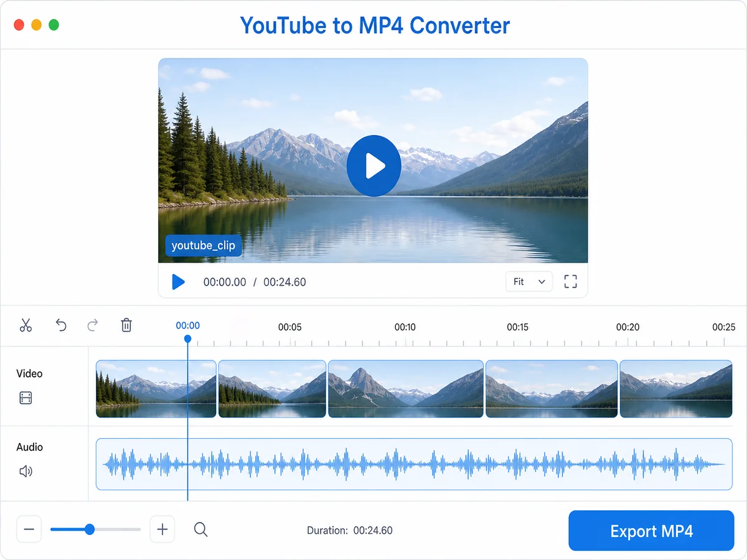Jump to 00:20 on the ruler
The width and height of the screenshot is (747, 560).
point(627,327)
